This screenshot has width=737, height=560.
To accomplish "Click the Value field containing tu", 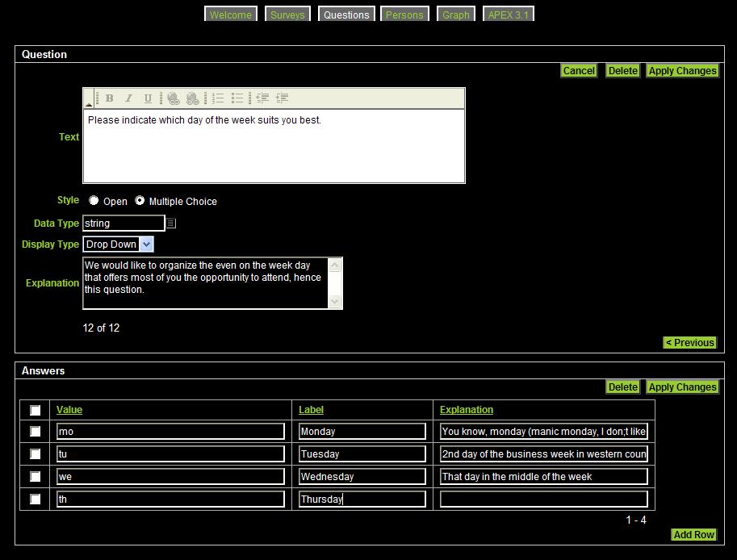I will (170, 453).
